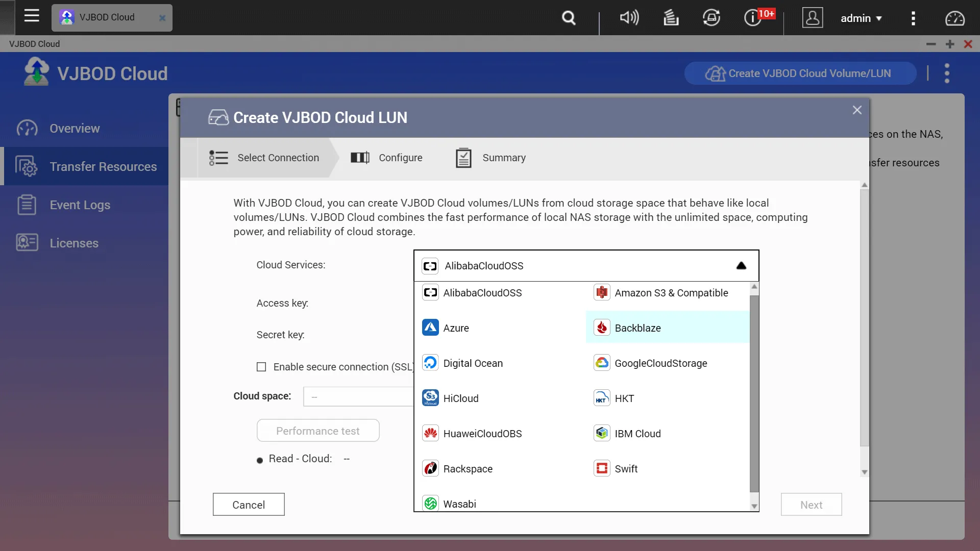
Task: Click the Cancel button
Action: [249, 505]
